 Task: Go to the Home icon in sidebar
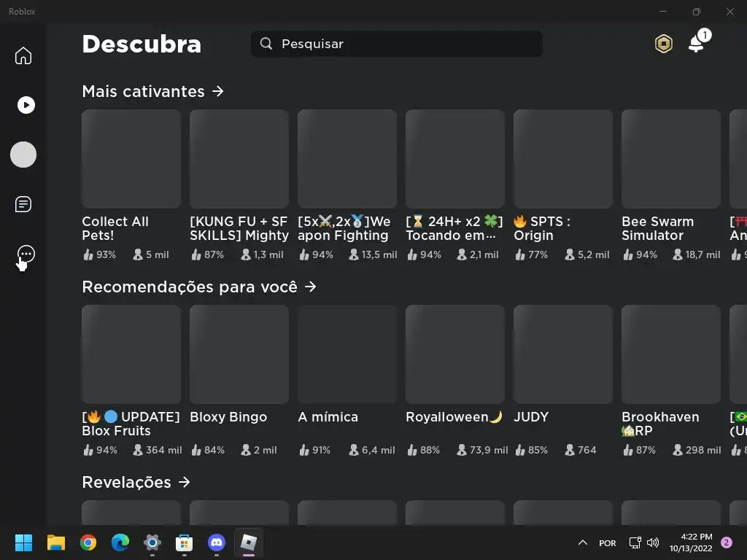(23, 55)
